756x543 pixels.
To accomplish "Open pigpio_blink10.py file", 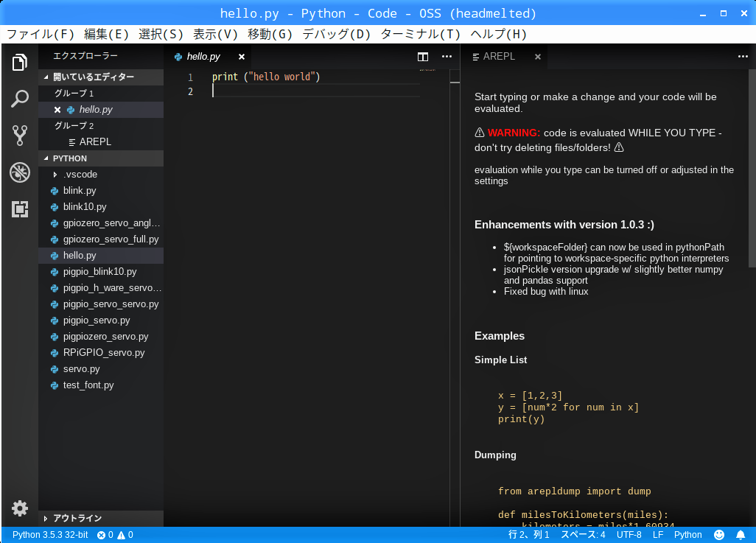I will point(101,272).
